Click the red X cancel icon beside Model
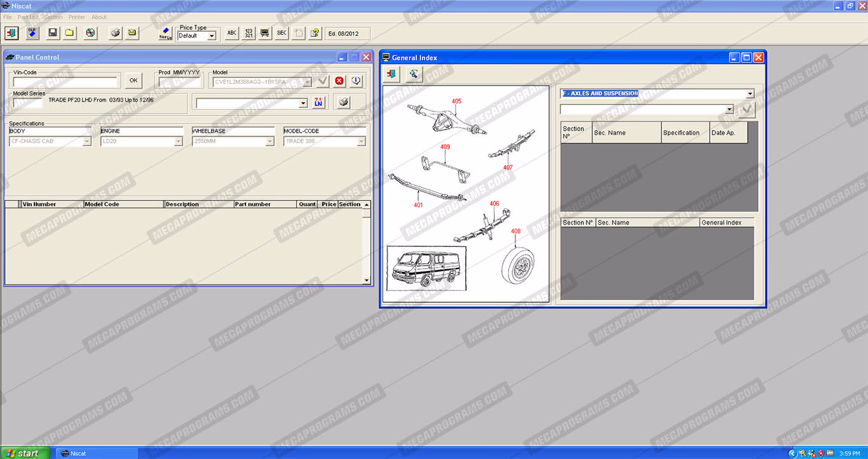 (339, 81)
